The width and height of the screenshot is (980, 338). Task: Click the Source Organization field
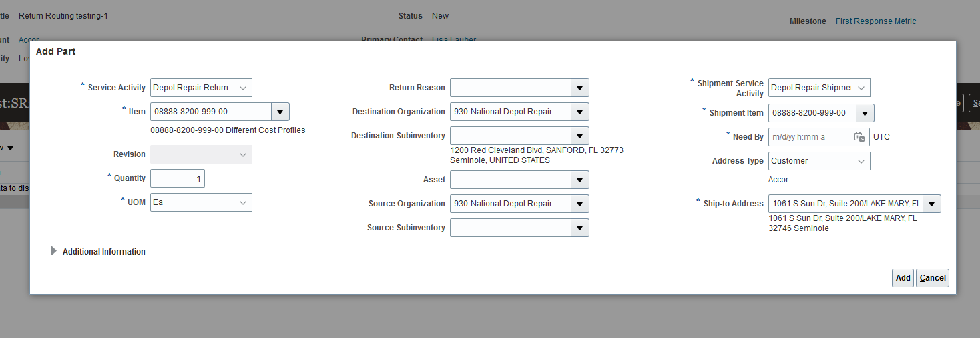point(511,204)
